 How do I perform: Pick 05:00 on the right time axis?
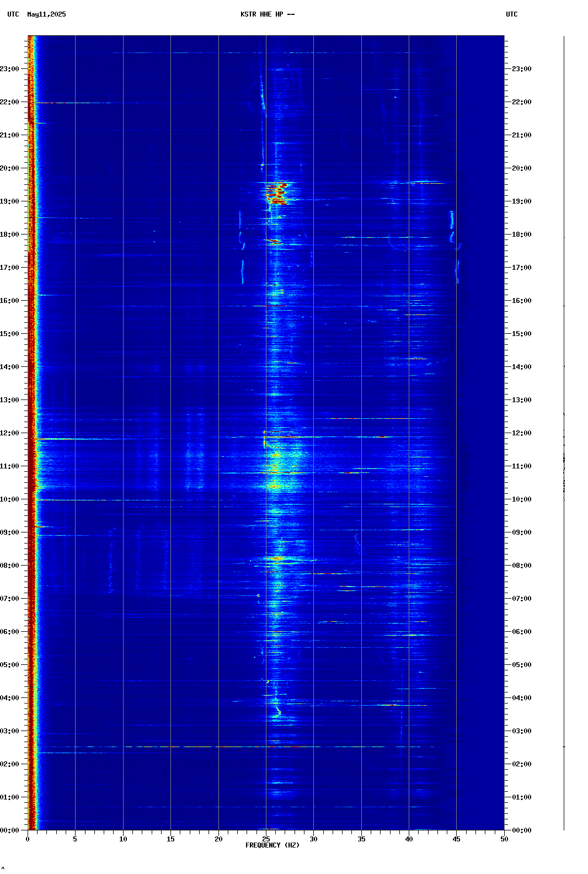coord(522,665)
